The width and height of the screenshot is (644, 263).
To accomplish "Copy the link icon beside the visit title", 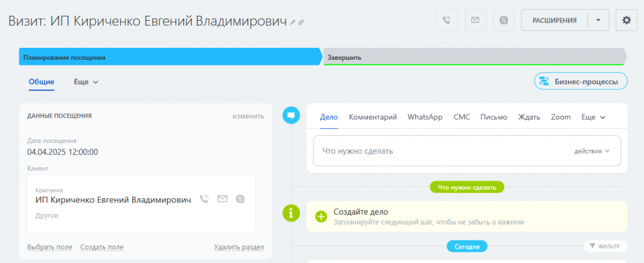I will [301, 22].
